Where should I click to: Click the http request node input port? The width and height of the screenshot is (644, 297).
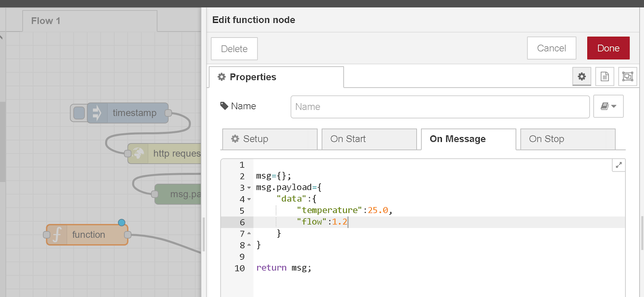pyautogui.click(x=128, y=154)
